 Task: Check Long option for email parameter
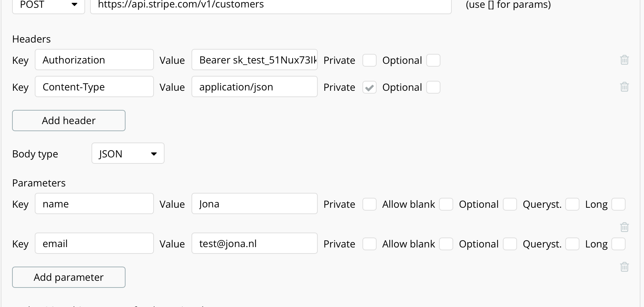(x=618, y=244)
